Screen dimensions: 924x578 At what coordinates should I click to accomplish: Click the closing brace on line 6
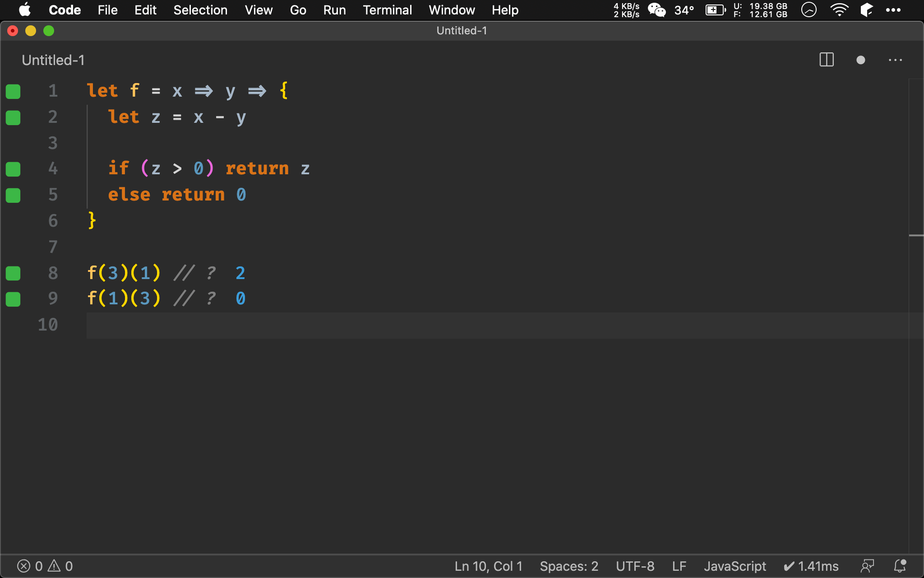92,220
